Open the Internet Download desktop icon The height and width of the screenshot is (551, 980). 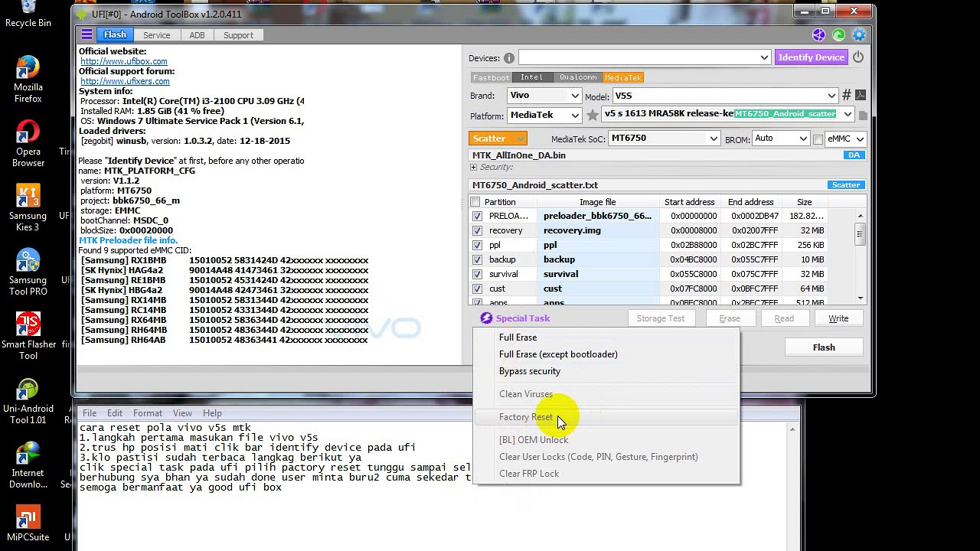point(28,464)
